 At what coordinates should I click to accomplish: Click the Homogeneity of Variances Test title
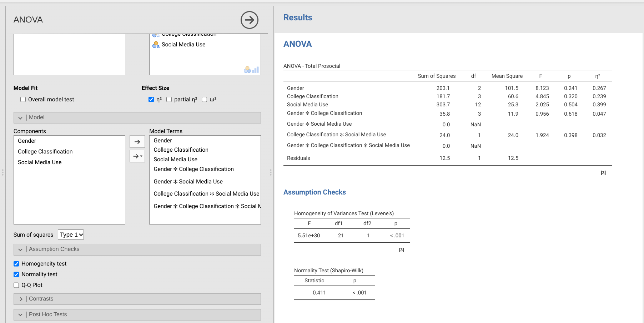(x=344, y=213)
